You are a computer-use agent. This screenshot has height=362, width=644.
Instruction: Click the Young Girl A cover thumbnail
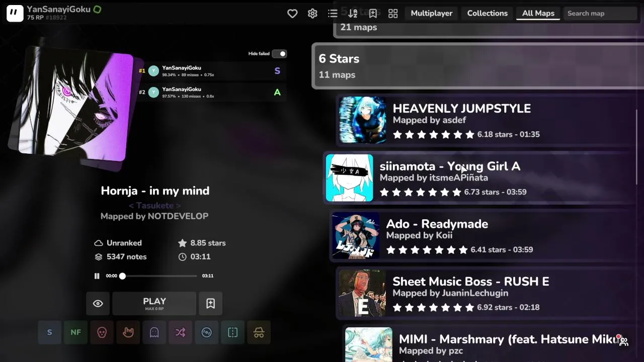click(x=350, y=178)
